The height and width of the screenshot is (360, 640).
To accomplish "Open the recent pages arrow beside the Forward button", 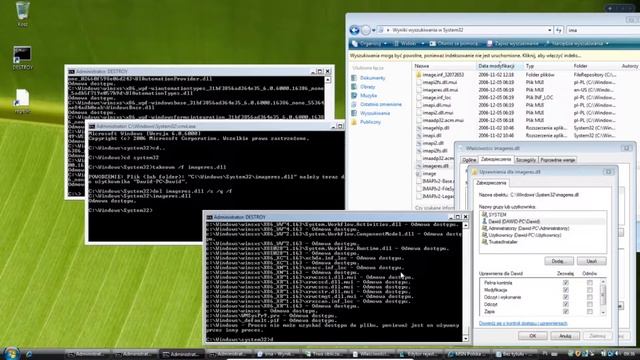I will pyautogui.click(x=373, y=30).
